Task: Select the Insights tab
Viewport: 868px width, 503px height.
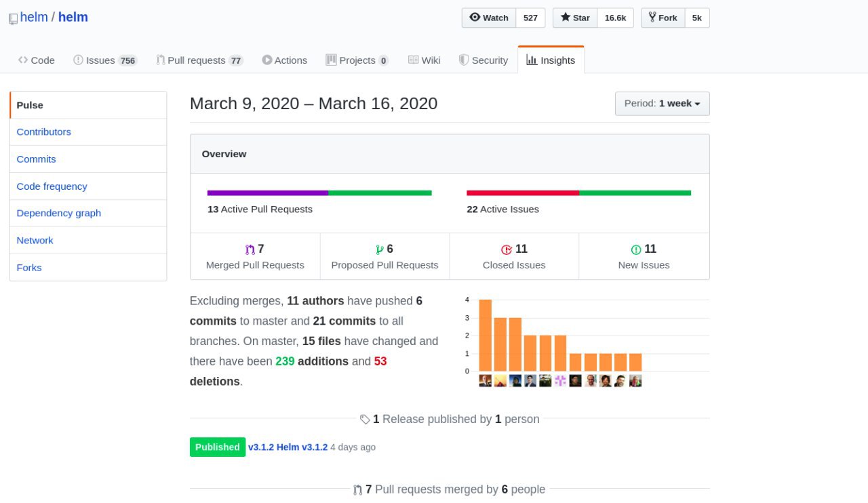Action: [x=551, y=60]
